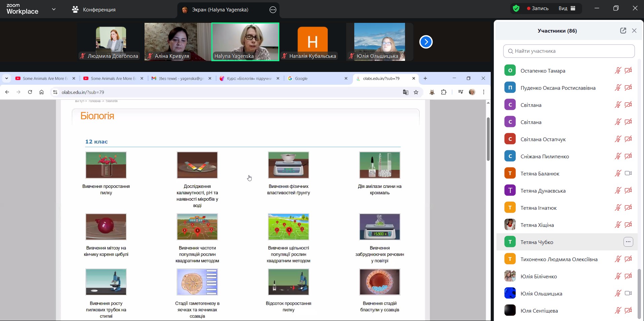Screen dimensions: 644x321
Task: Show next video thumbnails with arrow
Action: tap(426, 42)
